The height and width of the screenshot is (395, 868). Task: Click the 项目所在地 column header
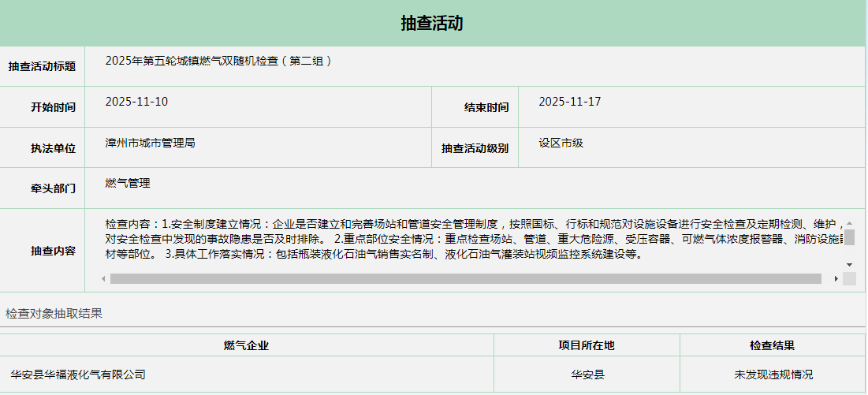tap(587, 345)
